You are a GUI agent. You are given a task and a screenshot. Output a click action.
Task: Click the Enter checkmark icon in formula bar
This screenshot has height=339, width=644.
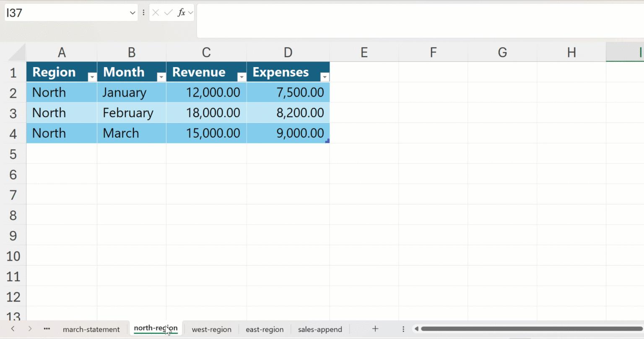click(x=168, y=13)
